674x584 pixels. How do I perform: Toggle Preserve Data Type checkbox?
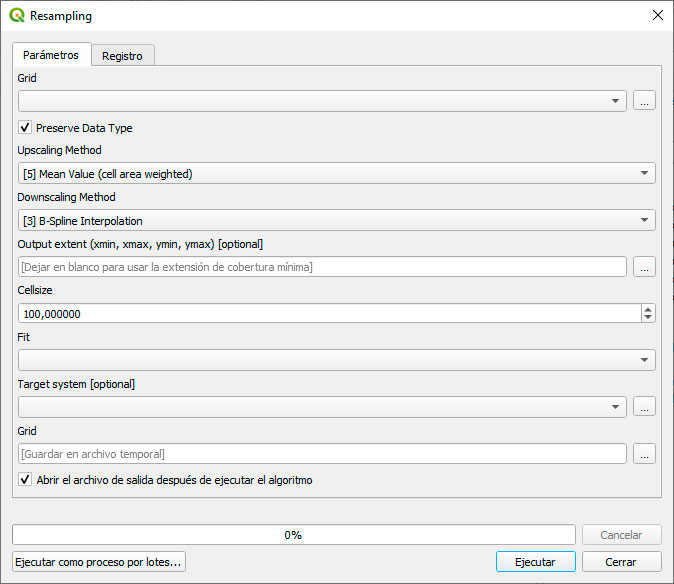point(25,128)
